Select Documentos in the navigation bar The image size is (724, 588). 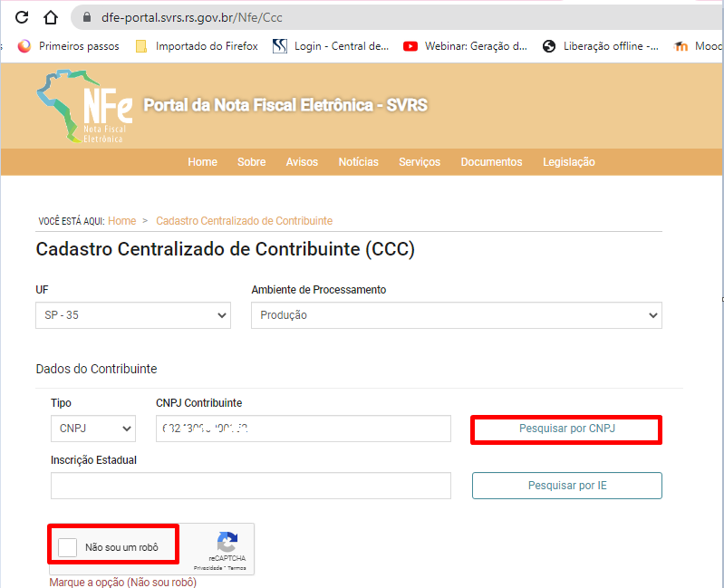point(491,162)
